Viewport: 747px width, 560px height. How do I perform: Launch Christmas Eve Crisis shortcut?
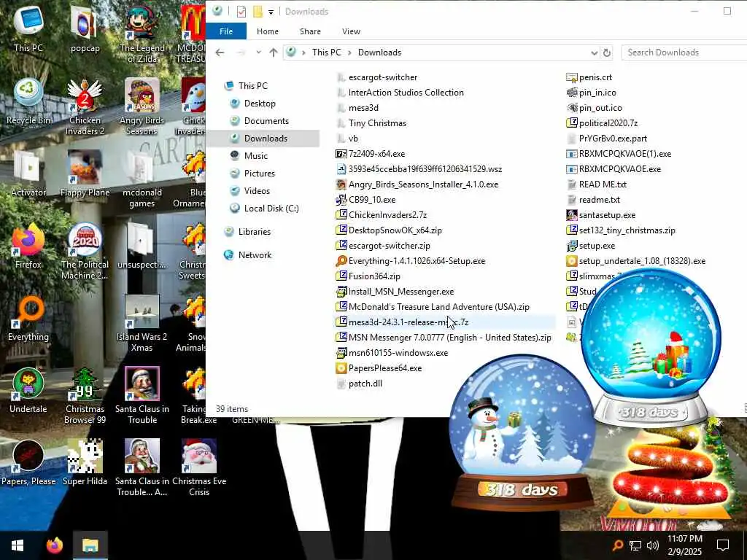(x=199, y=469)
